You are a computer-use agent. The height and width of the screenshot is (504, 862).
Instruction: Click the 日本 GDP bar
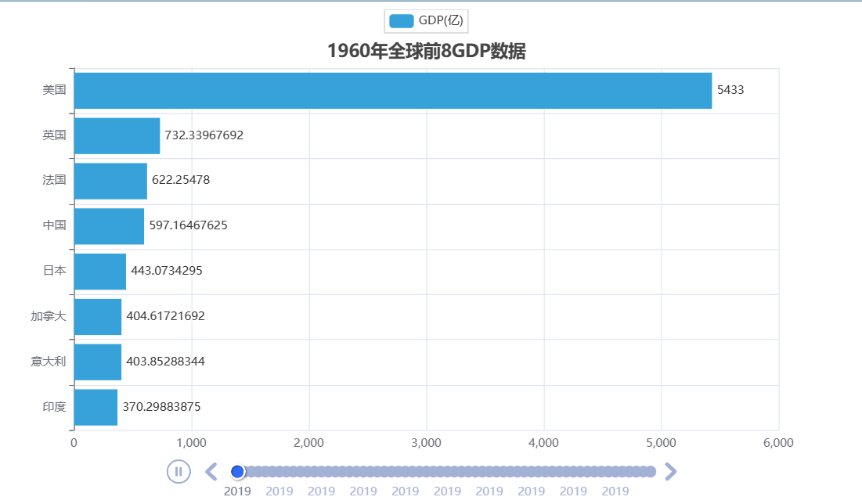click(x=99, y=271)
